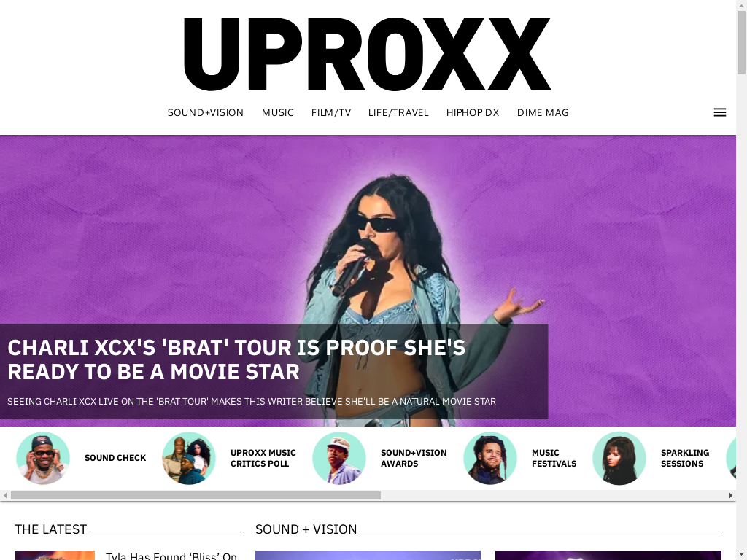The width and height of the screenshot is (747, 560).
Task: Click the carousel right scroll arrow
Action: [731, 495]
